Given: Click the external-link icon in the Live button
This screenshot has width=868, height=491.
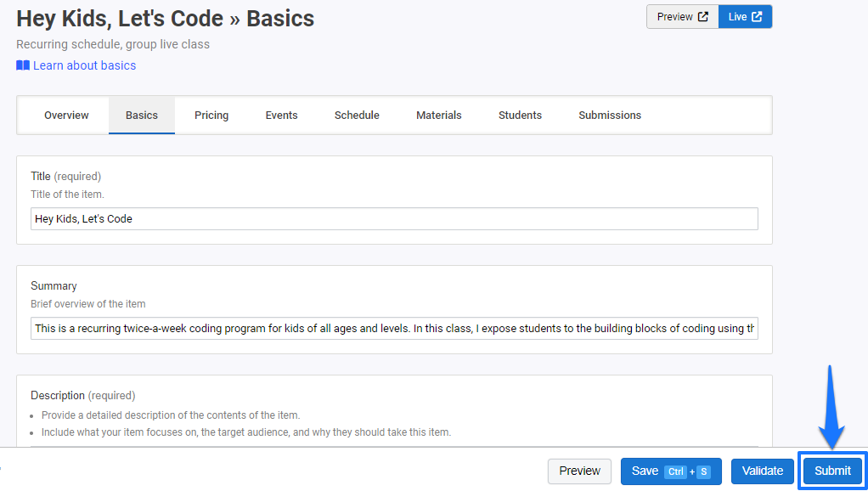Looking at the screenshot, I should [x=757, y=17].
